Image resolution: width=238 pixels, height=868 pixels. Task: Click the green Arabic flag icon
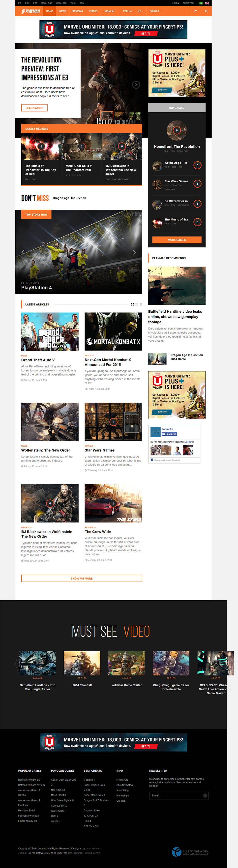click(201, 3)
